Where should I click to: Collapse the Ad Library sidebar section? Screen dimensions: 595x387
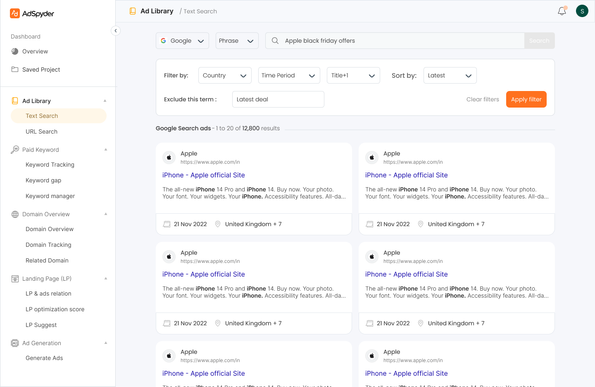(105, 101)
